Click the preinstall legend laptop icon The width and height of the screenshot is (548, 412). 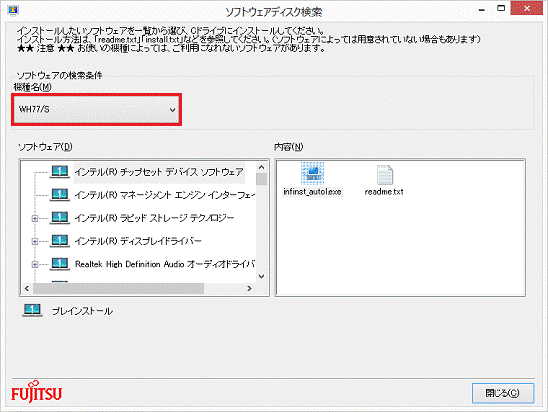(x=33, y=310)
